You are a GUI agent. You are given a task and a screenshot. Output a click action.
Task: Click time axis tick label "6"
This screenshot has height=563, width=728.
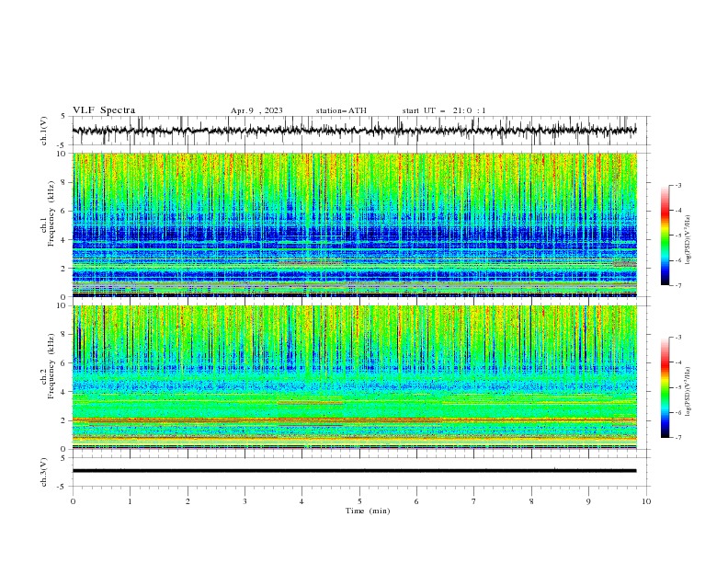pos(416,501)
